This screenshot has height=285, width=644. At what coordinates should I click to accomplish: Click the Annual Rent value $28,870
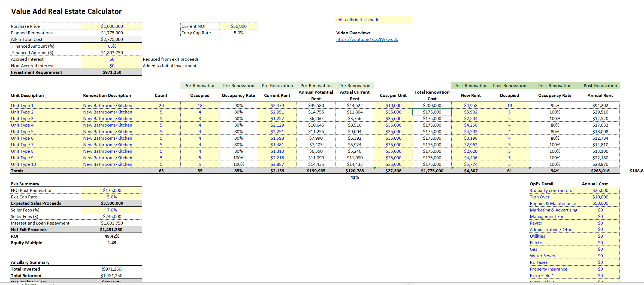(x=600, y=164)
